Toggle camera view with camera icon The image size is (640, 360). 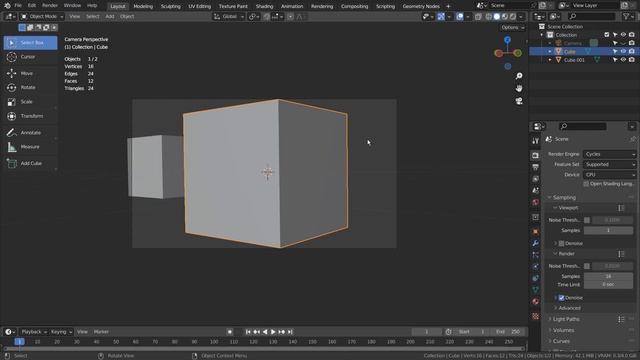519,101
